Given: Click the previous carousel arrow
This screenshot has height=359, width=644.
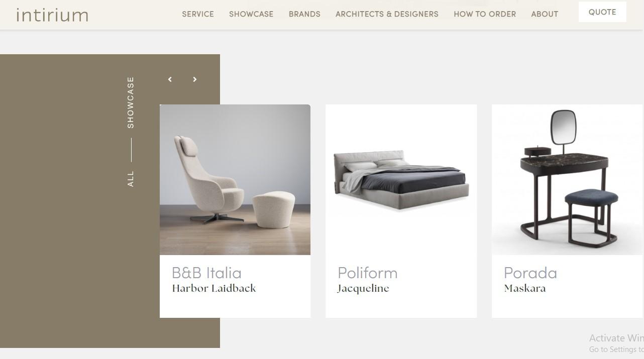Looking at the screenshot, I should coord(170,79).
